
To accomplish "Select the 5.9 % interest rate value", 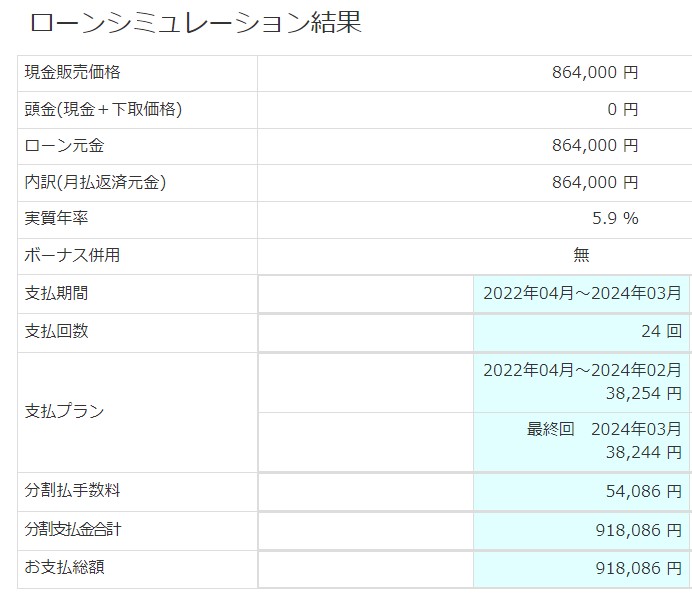I will click(614, 219).
